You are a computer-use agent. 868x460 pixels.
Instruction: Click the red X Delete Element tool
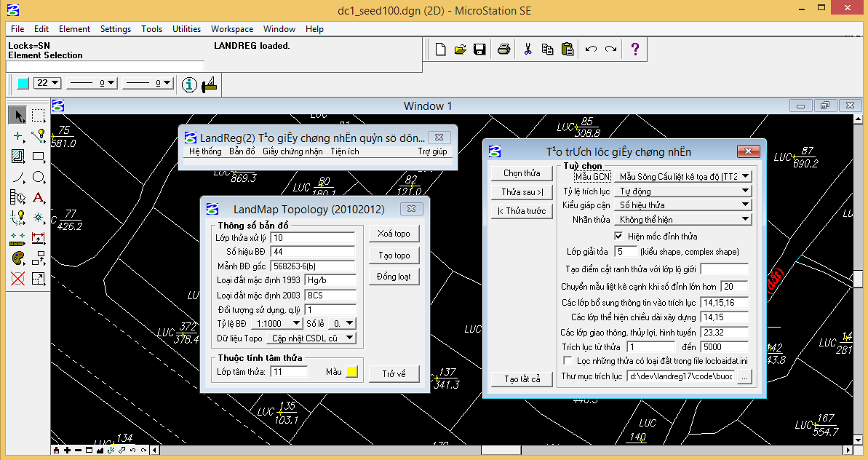point(17,279)
